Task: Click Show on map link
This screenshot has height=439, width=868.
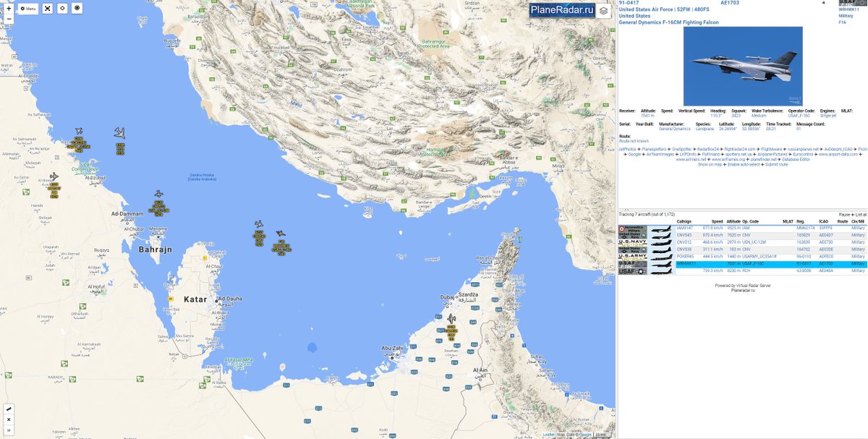Action: point(710,164)
